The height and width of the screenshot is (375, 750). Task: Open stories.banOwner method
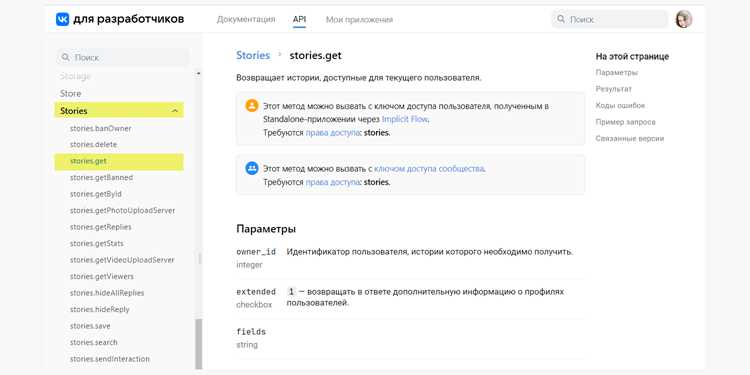point(100,128)
